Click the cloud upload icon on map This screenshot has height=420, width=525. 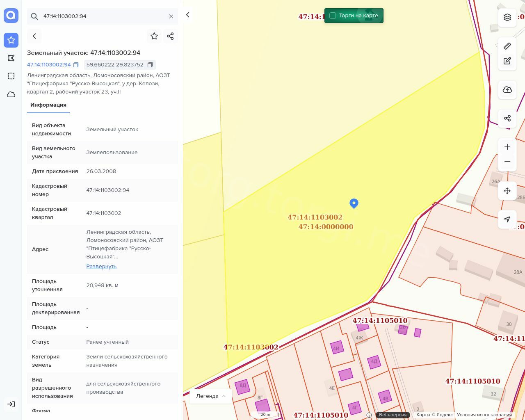(507, 90)
